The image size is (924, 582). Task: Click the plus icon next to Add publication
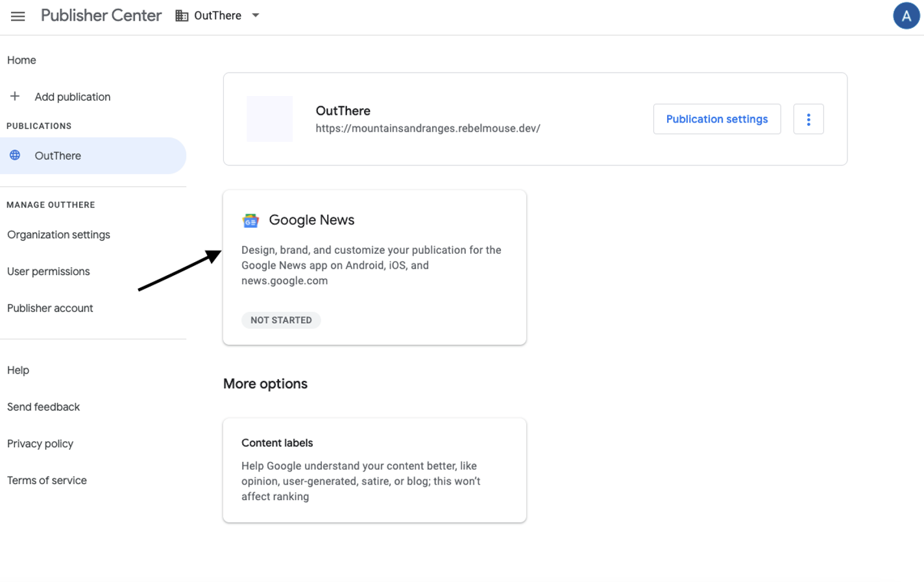click(14, 96)
